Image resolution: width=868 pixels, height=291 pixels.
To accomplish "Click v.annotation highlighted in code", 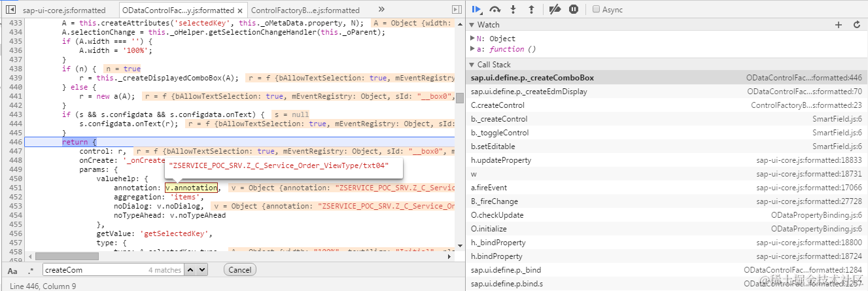I will pyautogui.click(x=191, y=188).
